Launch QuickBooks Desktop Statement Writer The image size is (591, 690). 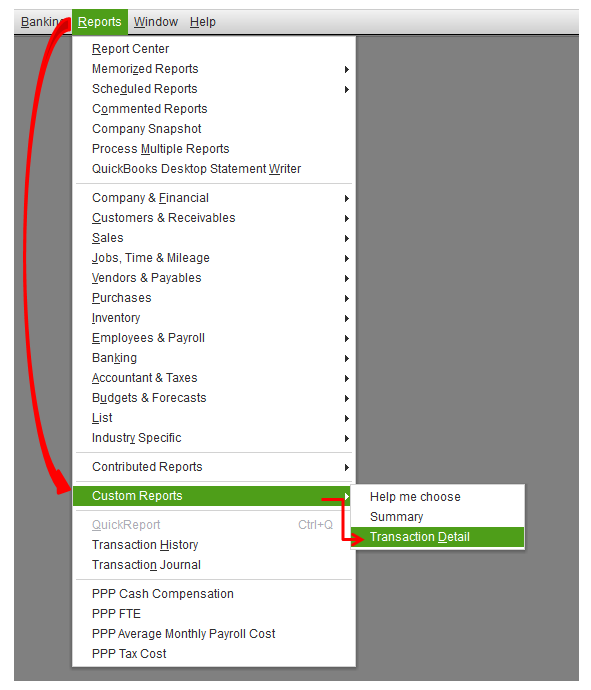click(x=196, y=169)
